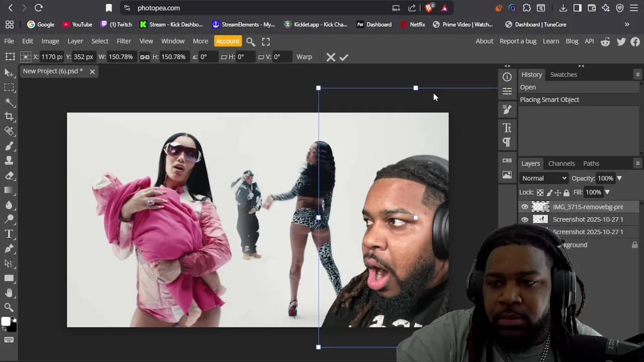
Task: Click the background color swatch
Action: click(12, 328)
